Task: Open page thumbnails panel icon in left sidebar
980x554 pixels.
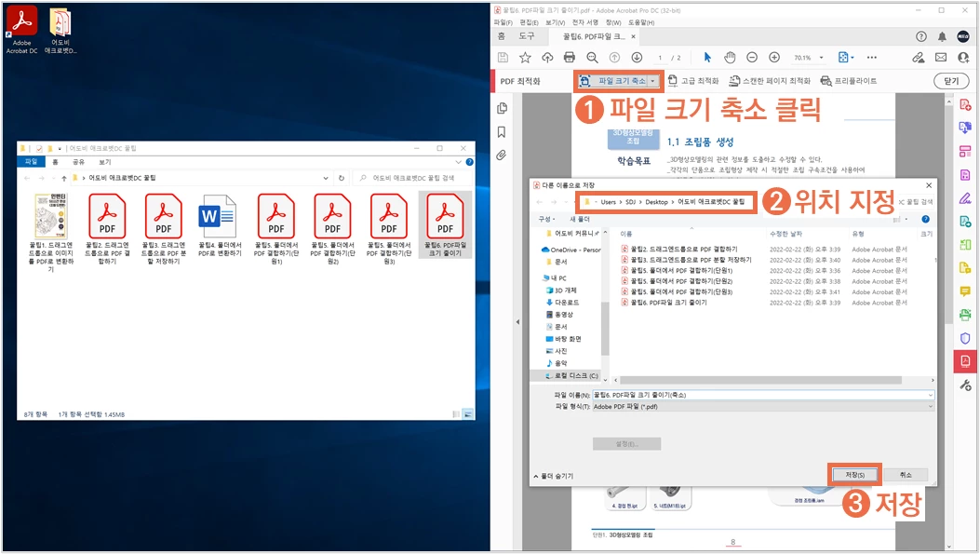Action: click(x=502, y=109)
